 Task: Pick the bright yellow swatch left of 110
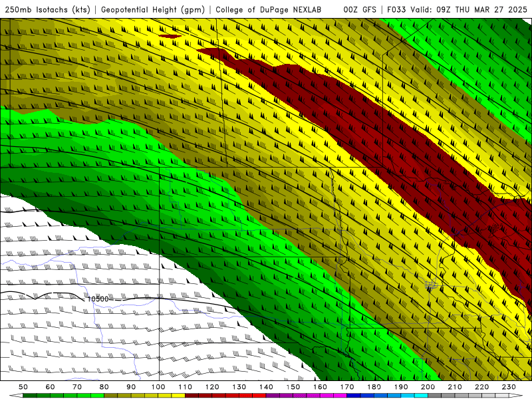178,396
